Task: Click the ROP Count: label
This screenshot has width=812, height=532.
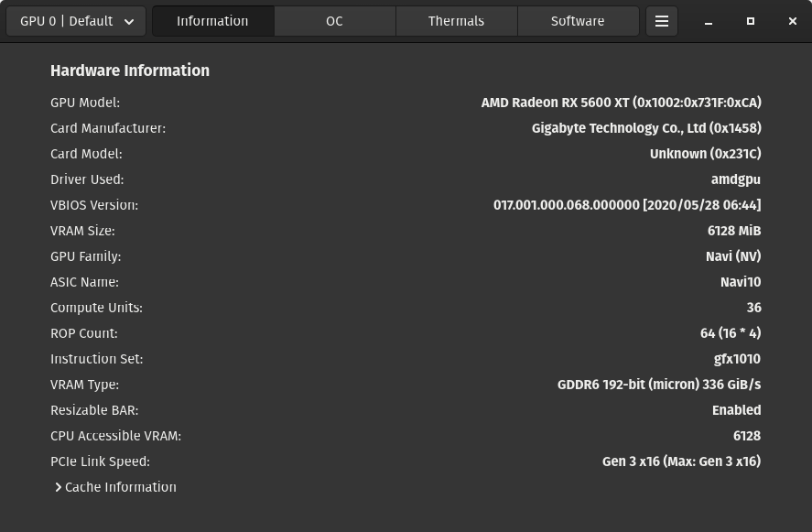Action: click(84, 333)
